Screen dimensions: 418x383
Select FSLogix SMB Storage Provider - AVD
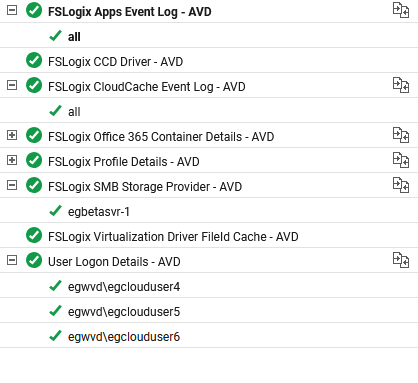pos(145,187)
